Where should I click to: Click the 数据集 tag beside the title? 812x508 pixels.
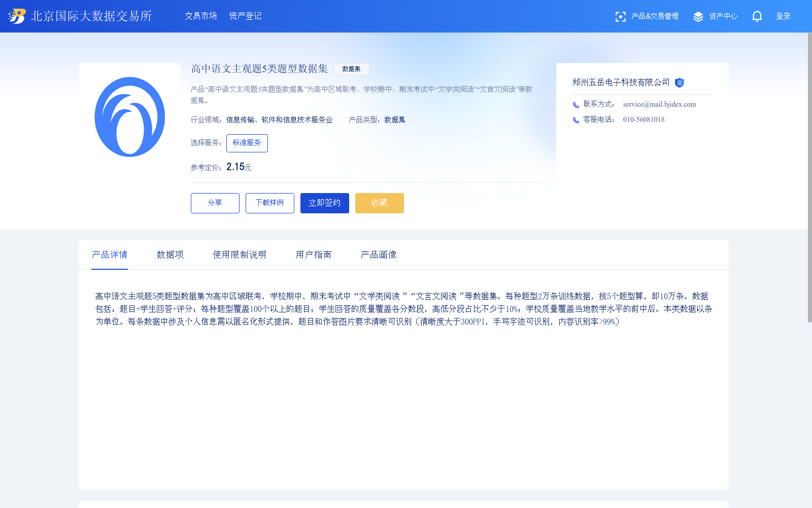pos(352,69)
